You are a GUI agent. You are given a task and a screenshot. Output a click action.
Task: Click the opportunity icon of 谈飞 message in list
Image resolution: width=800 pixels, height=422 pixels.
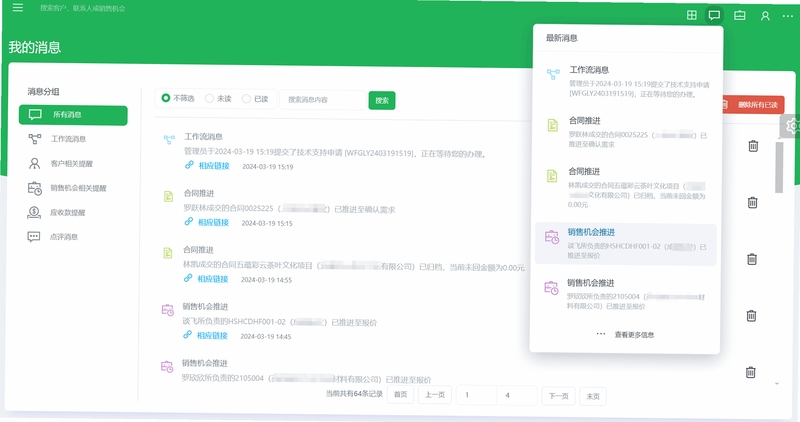[x=167, y=310]
